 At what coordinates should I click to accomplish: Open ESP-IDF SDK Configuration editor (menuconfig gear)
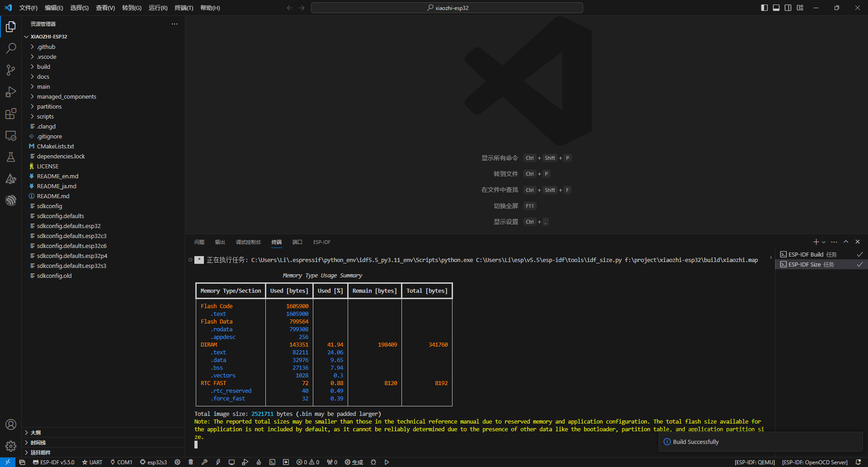[178, 462]
